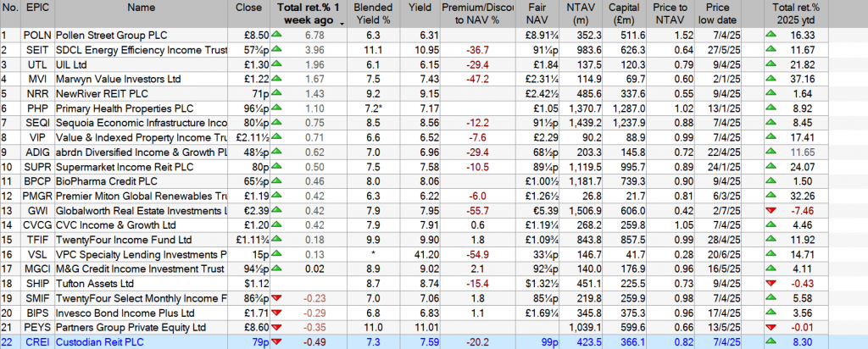The image size is (868, 349).
Task: Select BioPharma Credit PLC name
Action: [x=107, y=181]
